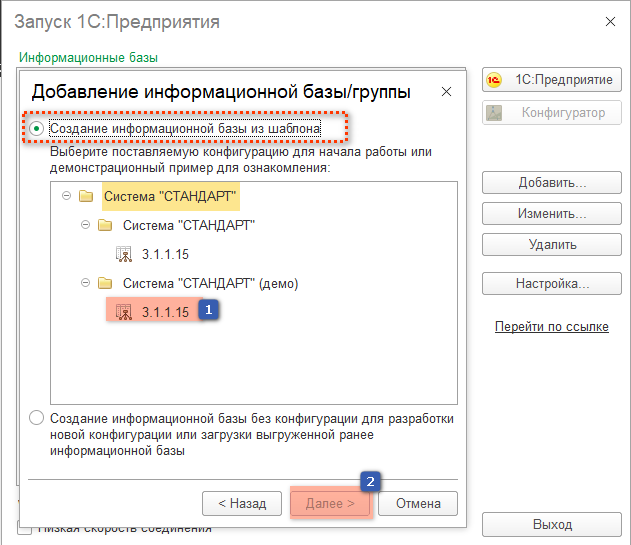631x545 pixels.
Task: Launch 1С:Предприятие mode button
Action: (552, 79)
